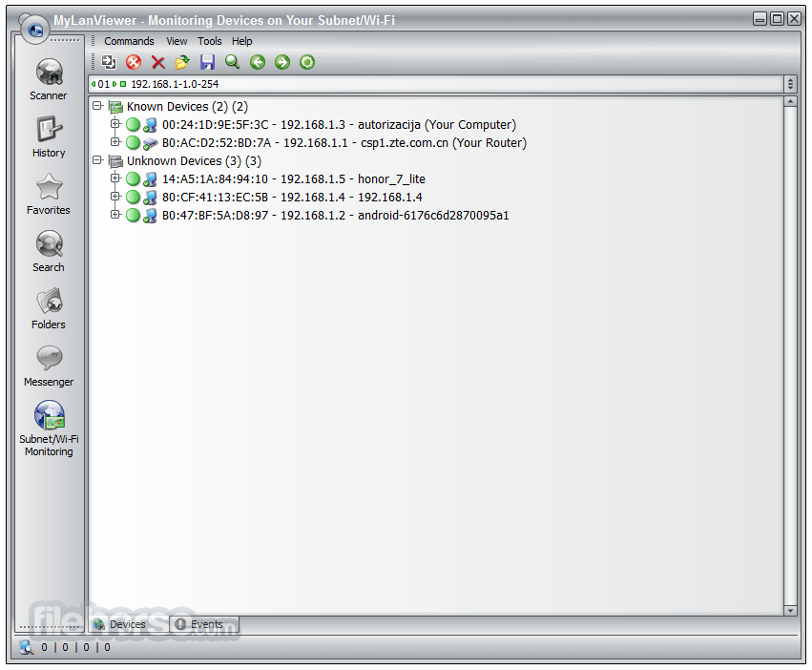Expand the honor_7_lite device node
This screenshot has height=670, width=812.
(115, 178)
